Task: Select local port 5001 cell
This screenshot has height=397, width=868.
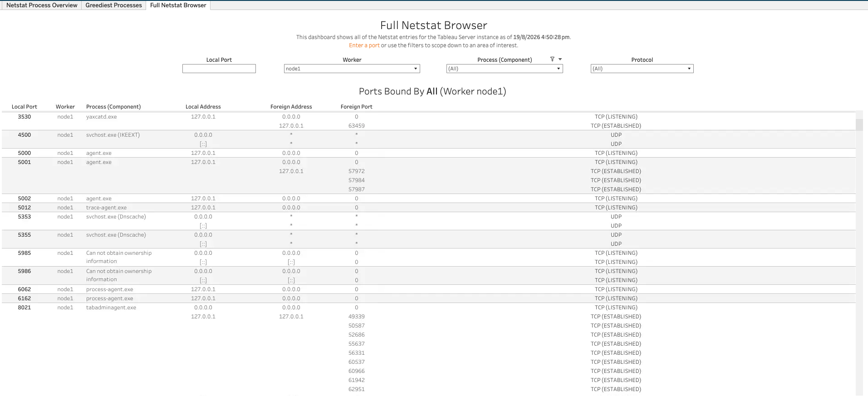Action: pos(25,162)
